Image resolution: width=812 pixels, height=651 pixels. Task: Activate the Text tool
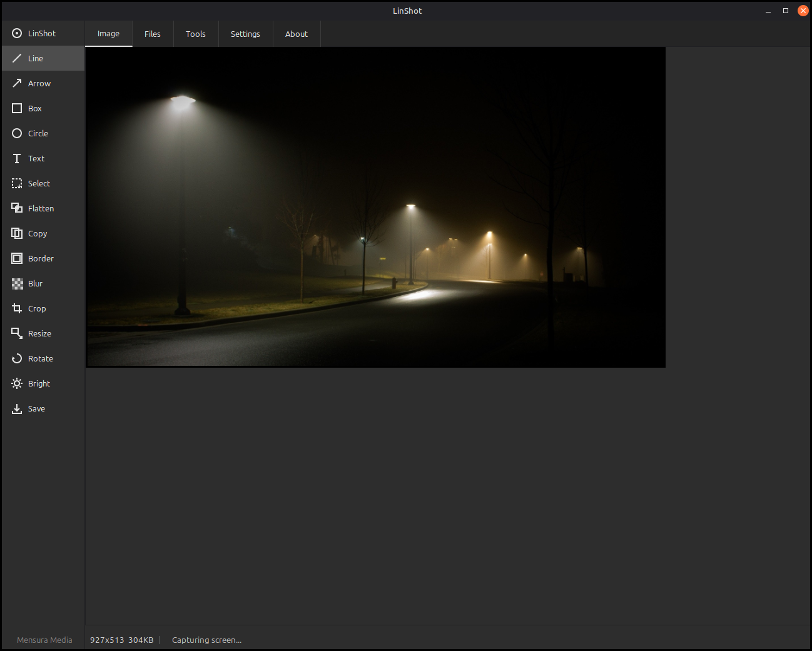coord(43,158)
